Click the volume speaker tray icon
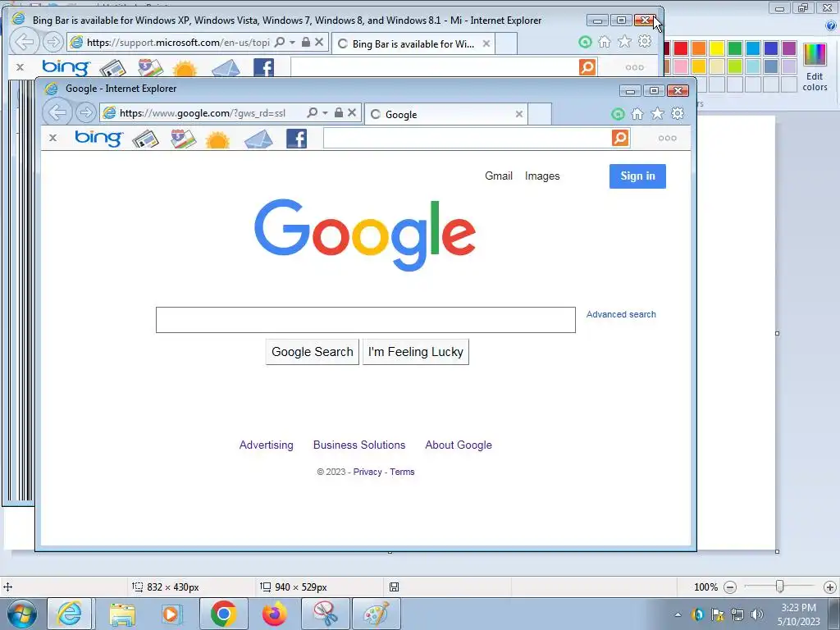 coord(757,614)
